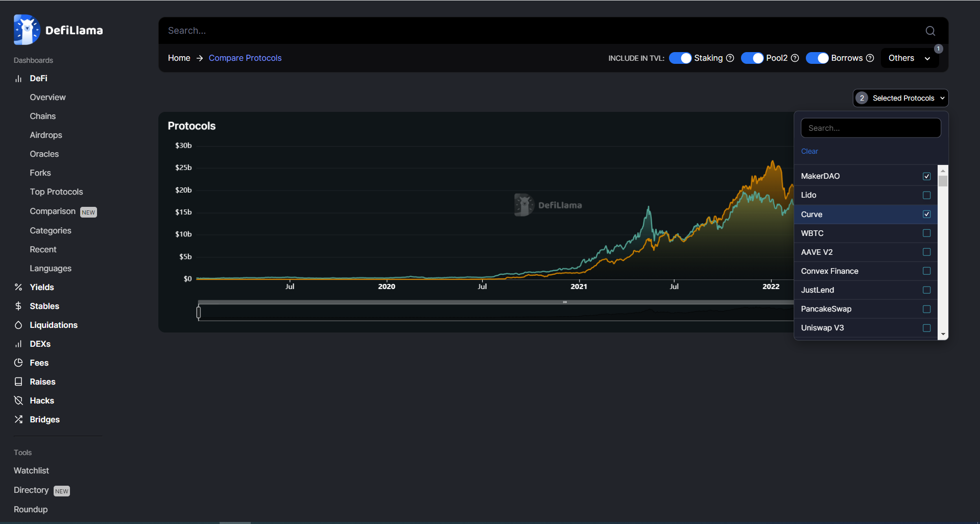Collapse the Selected Protocols dropdown
Image resolution: width=980 pixels, height=524 pixels.
click(901, 99)
